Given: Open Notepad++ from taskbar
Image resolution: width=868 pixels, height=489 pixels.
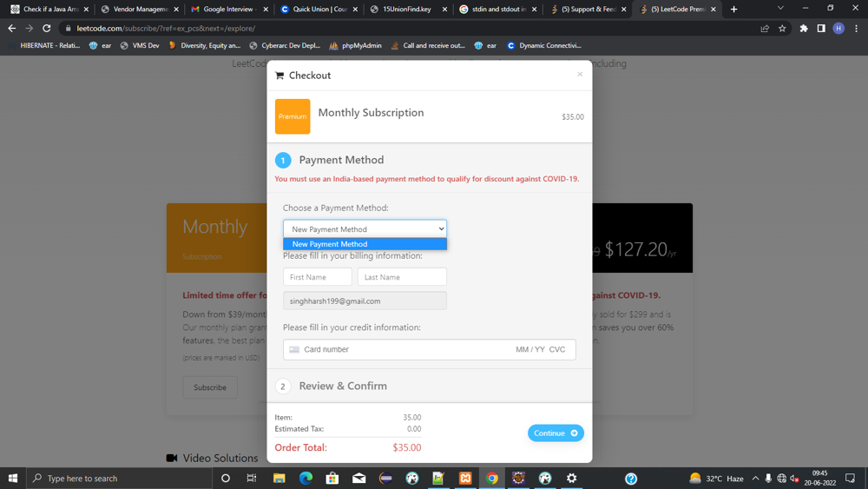Looking at the screenshot, I should click(x=438, y=478).
